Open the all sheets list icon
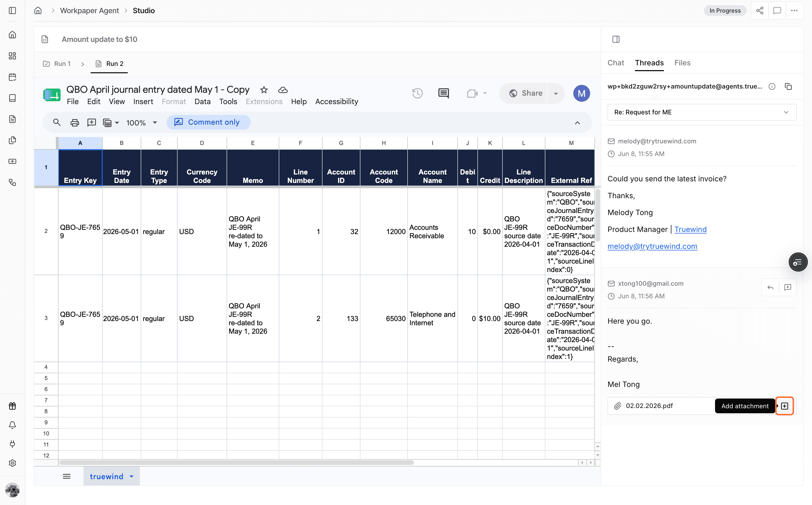The image size is (812, 505). point(66,477)
